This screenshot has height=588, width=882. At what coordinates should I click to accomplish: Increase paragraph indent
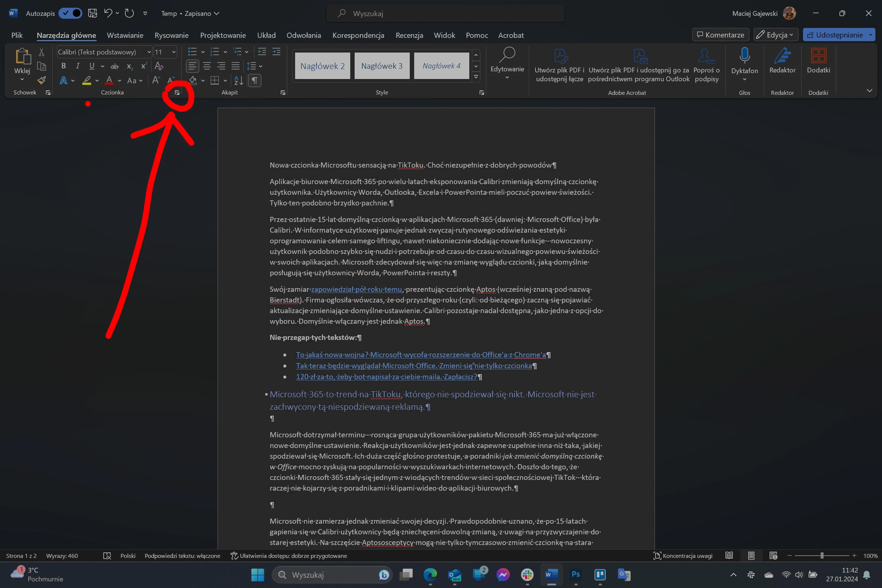pyautogui.click(x=276, y=52)
